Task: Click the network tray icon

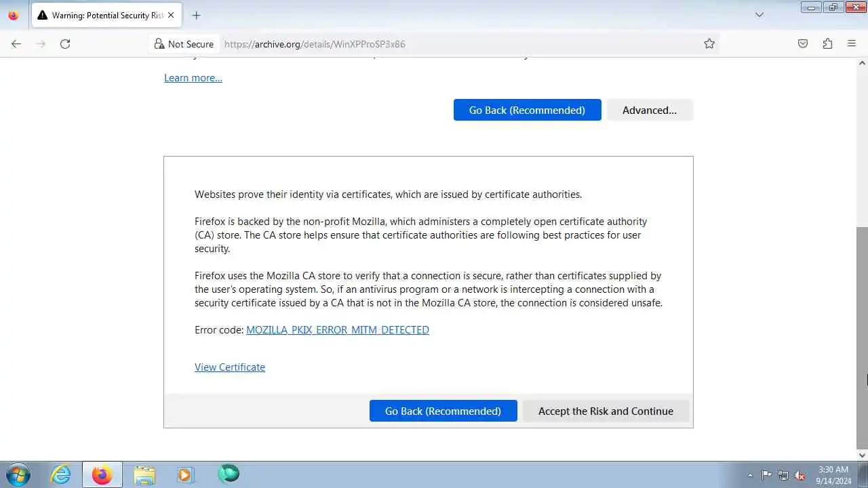Action: coord(783,475)
